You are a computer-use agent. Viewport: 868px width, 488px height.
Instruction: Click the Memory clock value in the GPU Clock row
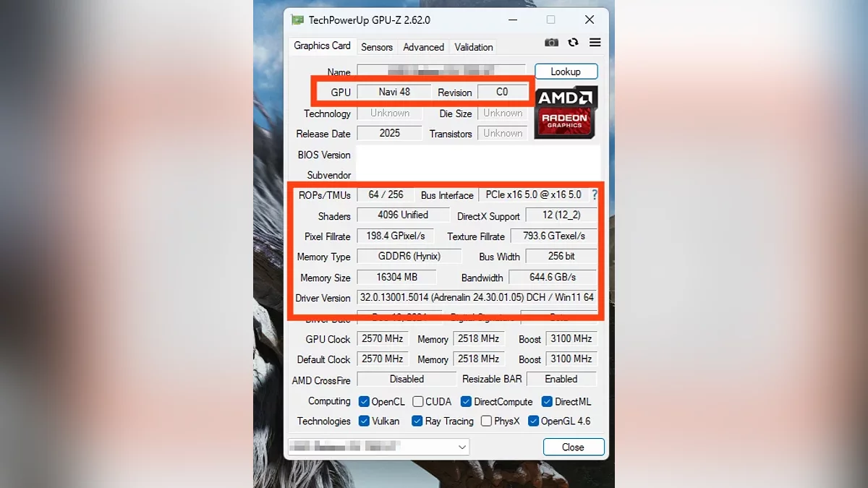coord(479,338)
